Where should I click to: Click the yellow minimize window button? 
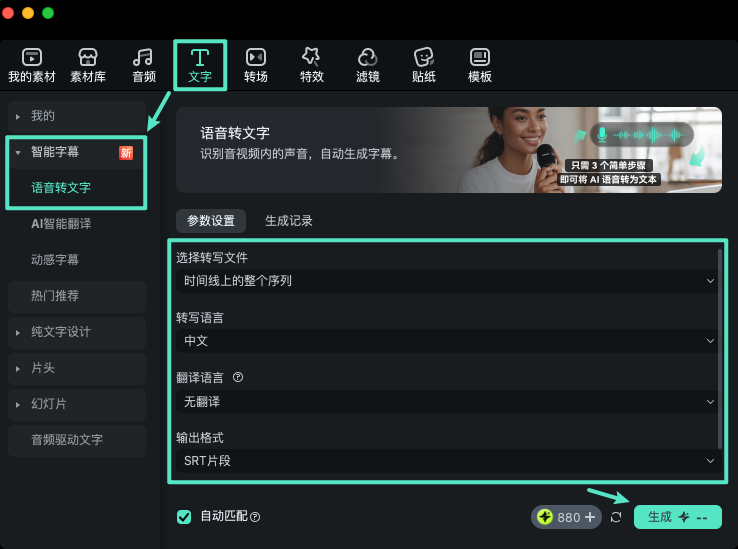pos(28,13)
